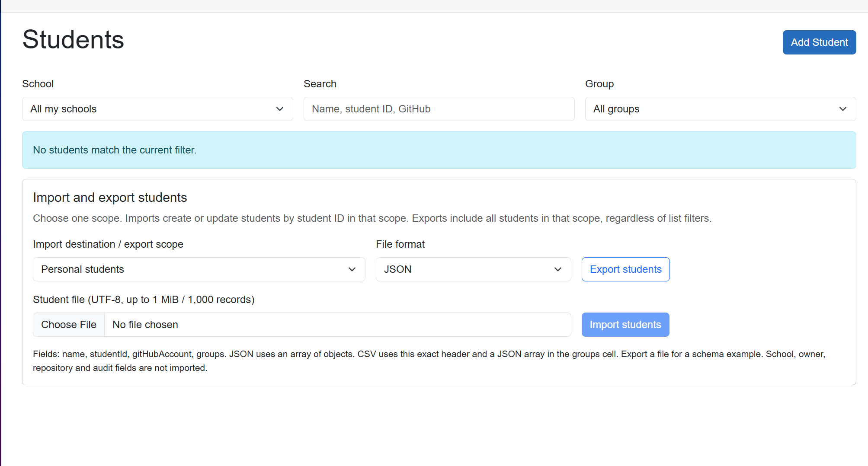The width and height of the screenshot is (868, 466).
Task: Click the Import students button
Action: [625, 325]
